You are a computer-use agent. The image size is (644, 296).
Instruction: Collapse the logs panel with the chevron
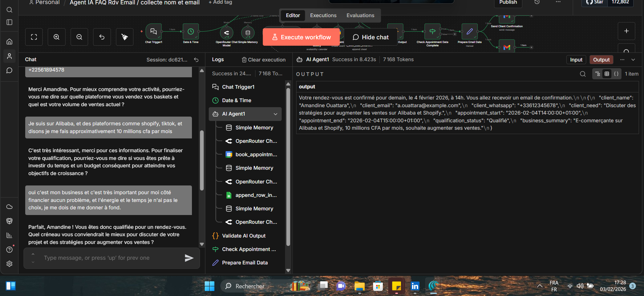click(633, 60)
